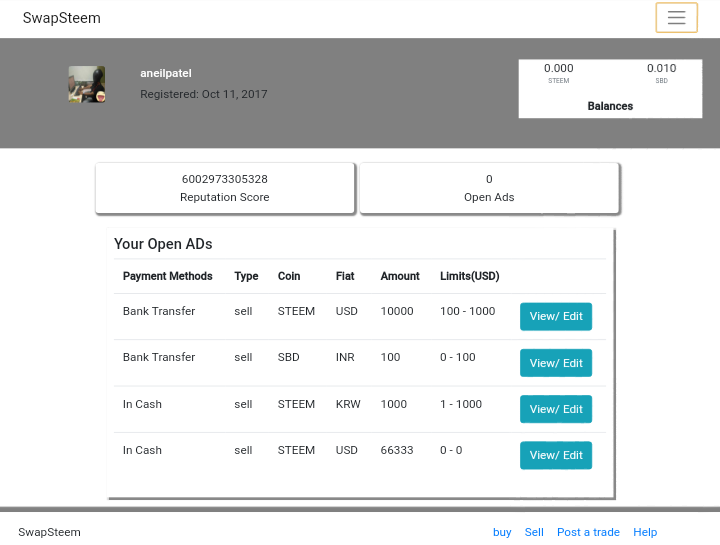This screenshot has height=545, width=720.
Task: View/Edit the Bank Transfer STEEM USD ad
Action: (555, 317)
